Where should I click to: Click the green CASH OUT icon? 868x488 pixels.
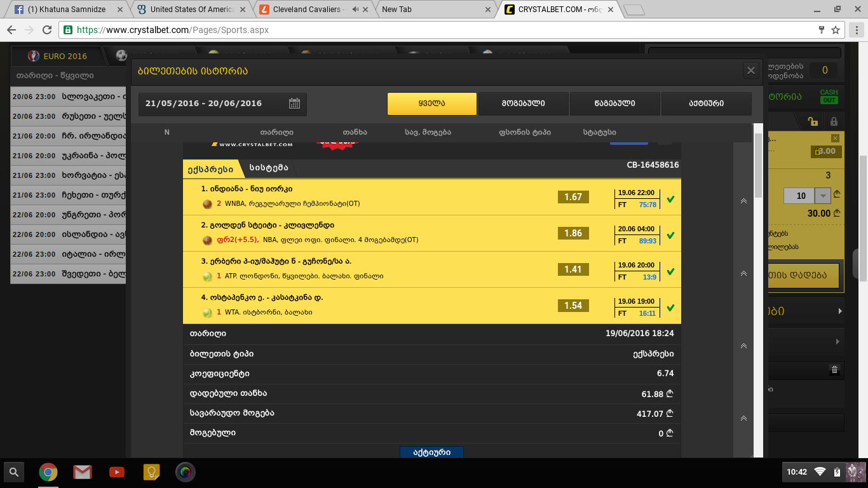pyautogui.click(x=829, y=96)
